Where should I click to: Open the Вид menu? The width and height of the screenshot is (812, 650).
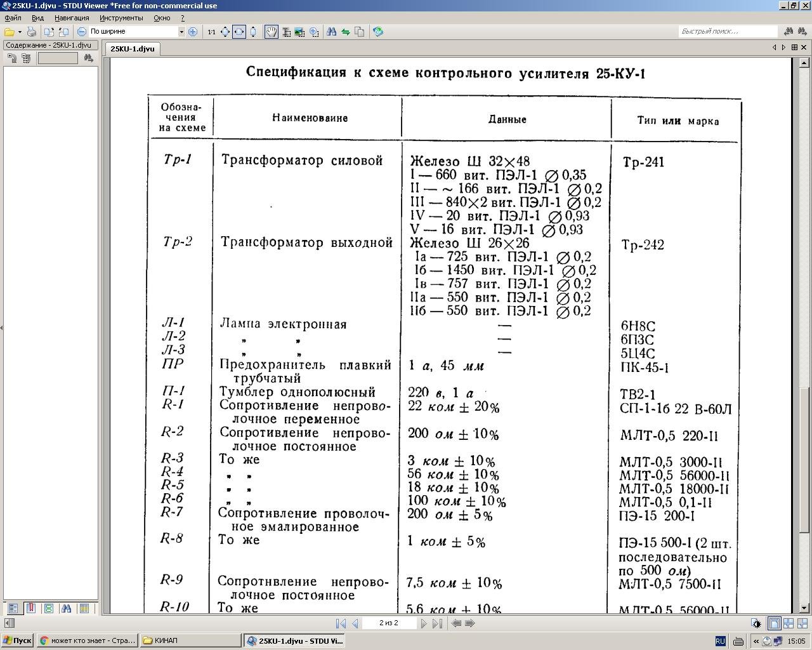coord(37,18)
